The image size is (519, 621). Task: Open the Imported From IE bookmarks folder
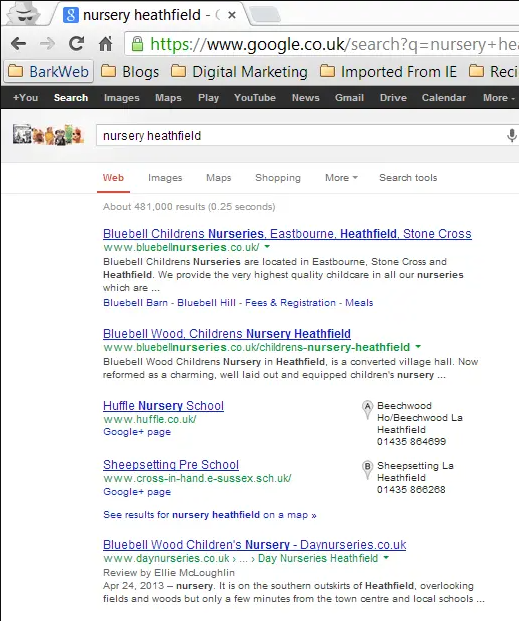[388, 72]
